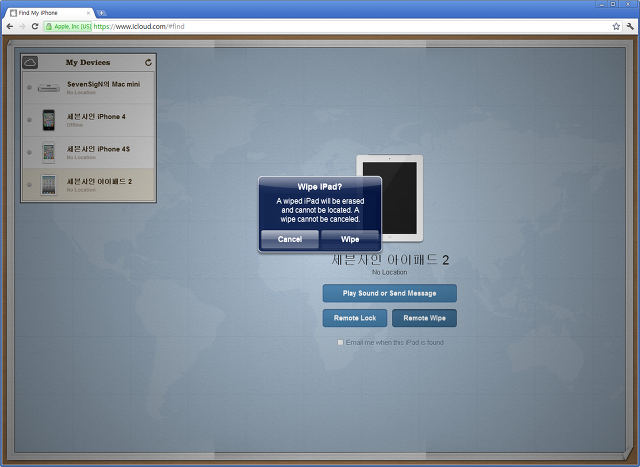
Task: Close the Find My iPhone tab
Action: coord(88,13)
